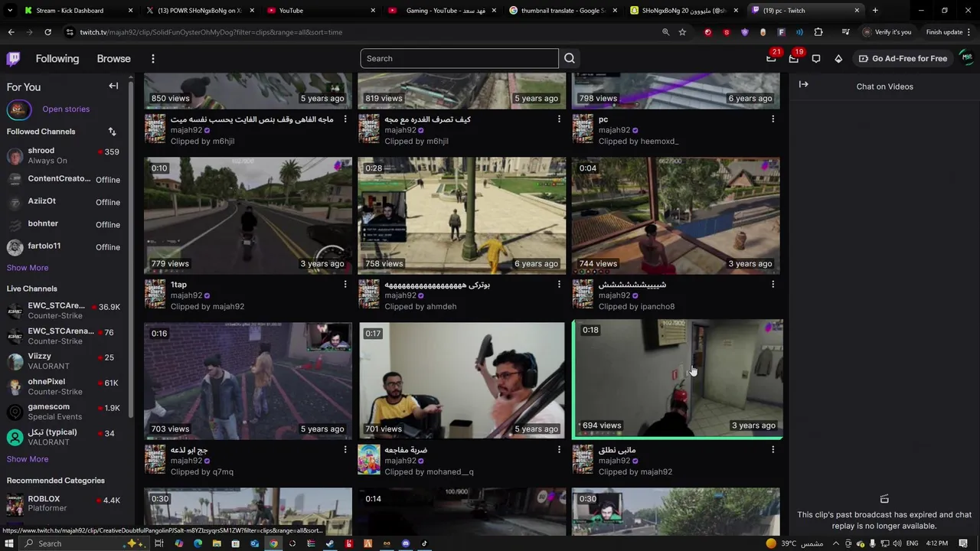Open the Twitch more options menu
The image size is (980, 551).
pos(153,59)
